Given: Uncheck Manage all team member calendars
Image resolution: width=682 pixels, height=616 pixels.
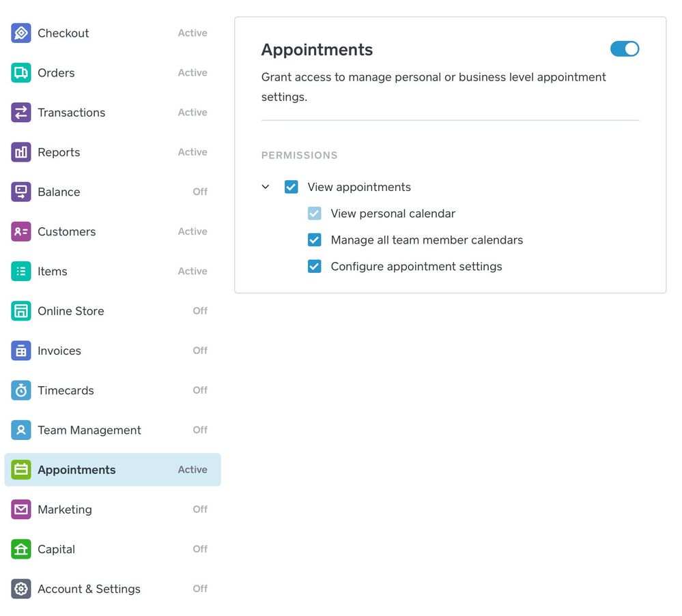Looking at the screenshot, I should click(315, 240).
